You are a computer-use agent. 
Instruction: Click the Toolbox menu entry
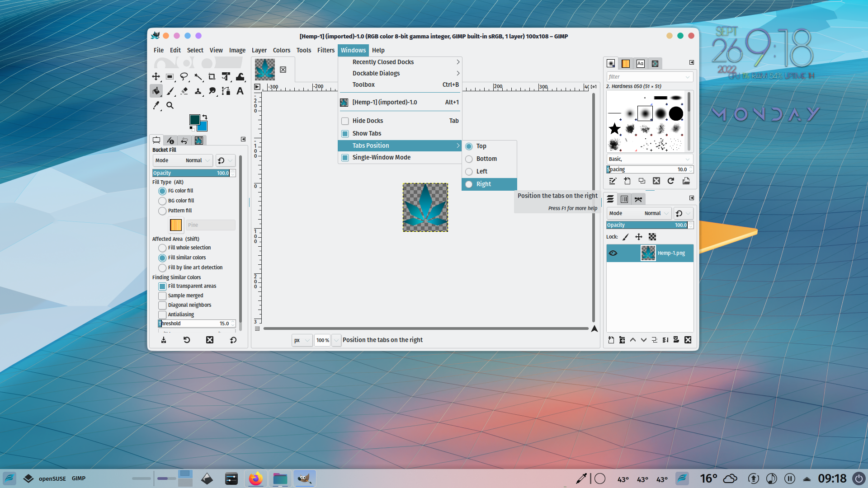coord(400,84)
